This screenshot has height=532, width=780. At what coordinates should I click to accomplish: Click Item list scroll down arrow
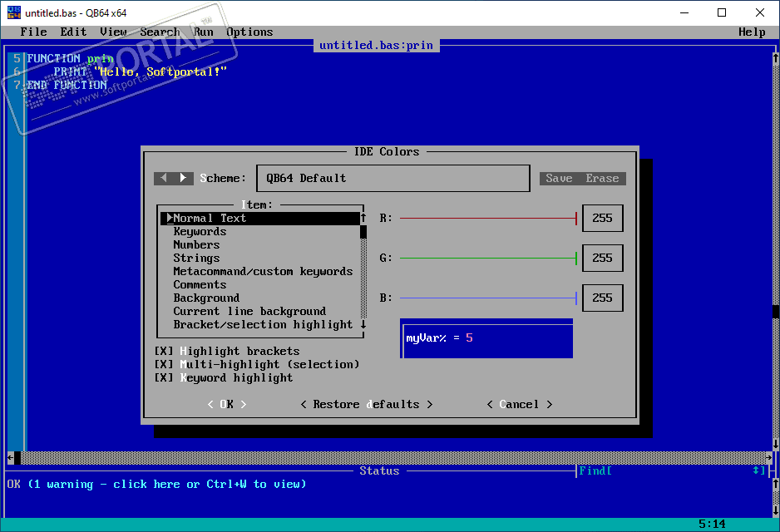tap(363, 324)
